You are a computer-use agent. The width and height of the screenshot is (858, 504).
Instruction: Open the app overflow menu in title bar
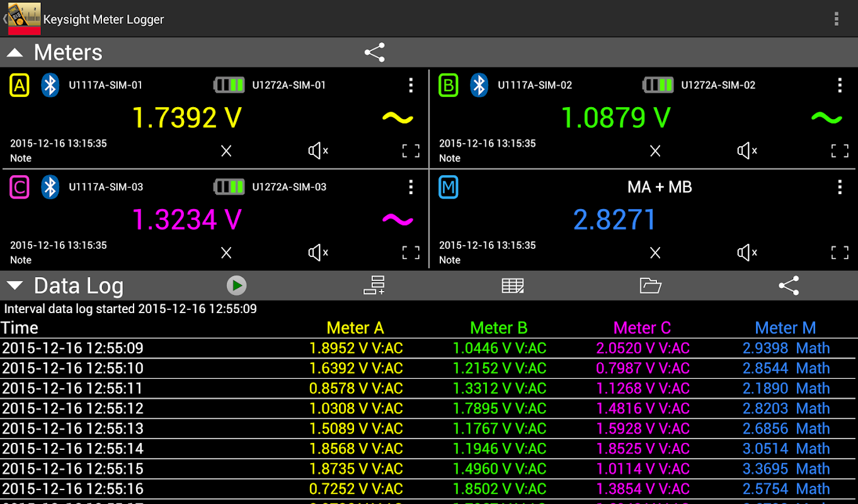837,19
